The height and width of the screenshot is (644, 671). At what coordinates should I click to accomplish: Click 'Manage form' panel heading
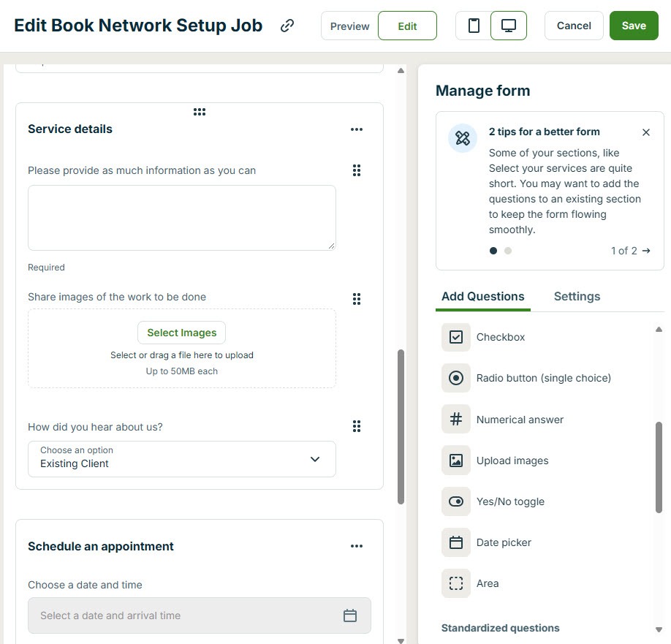tap(482, 91)
